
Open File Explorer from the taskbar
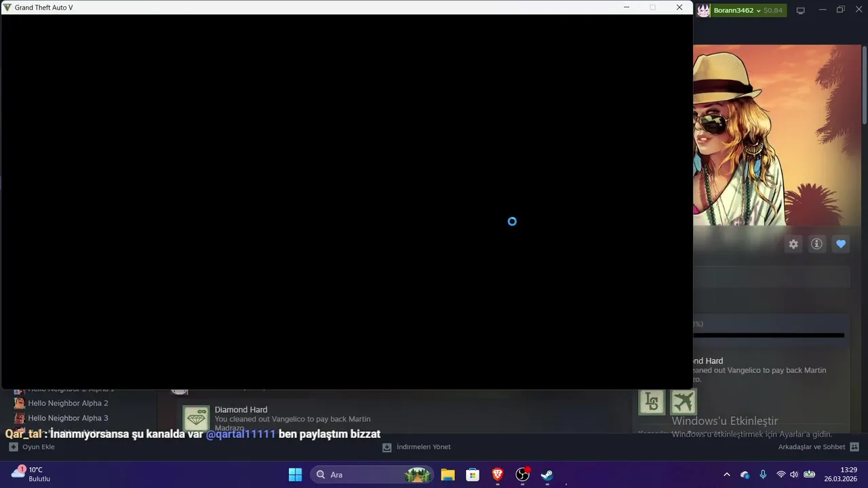tap(448, 474)
